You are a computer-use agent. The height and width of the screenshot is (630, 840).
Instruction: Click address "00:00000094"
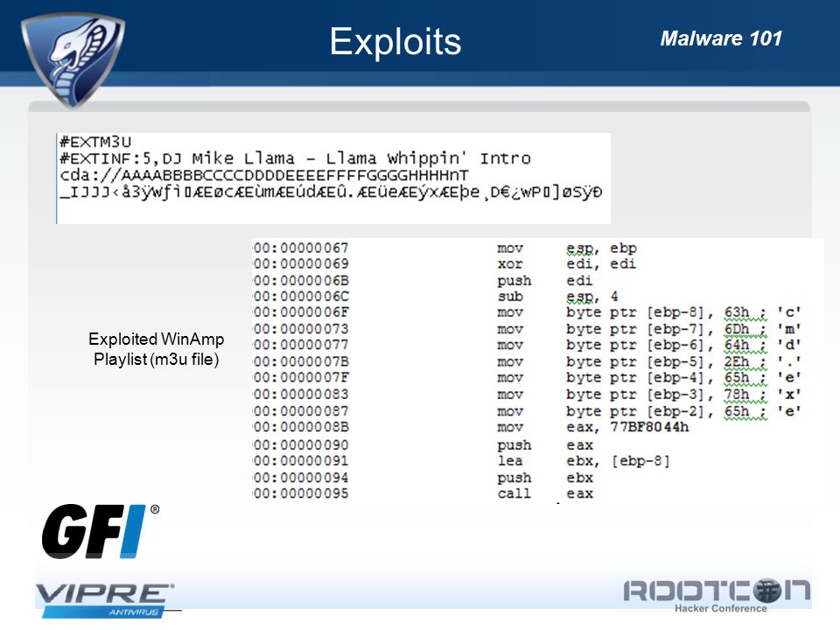point(301,478)
